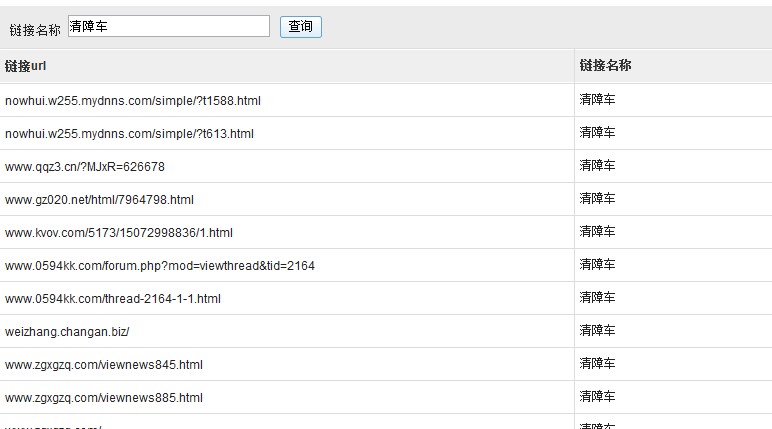The image size is (772, 429).
Task: Click the www.gz020.net/html/7964798.html URL
Action: (x=99, y=200)
